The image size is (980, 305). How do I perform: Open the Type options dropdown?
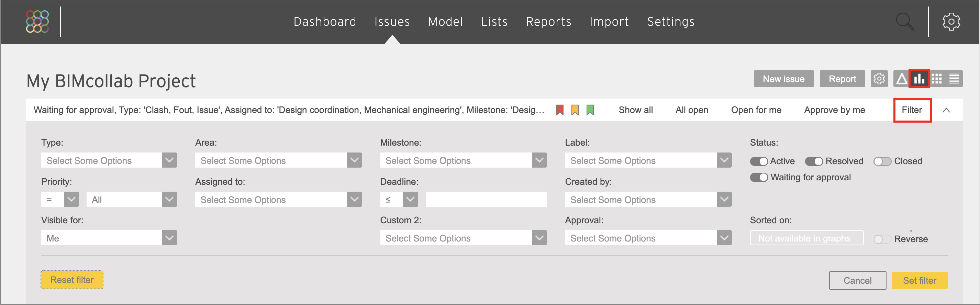109,160
